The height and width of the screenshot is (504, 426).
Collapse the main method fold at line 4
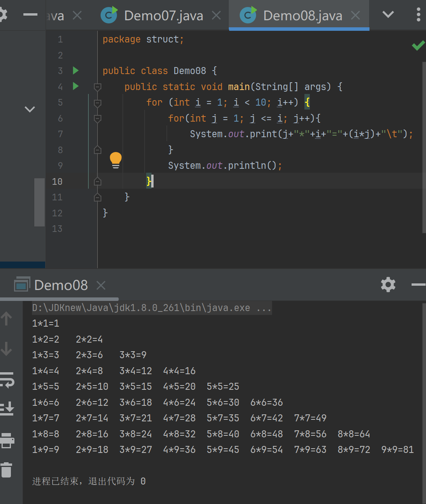pos(98,87)
